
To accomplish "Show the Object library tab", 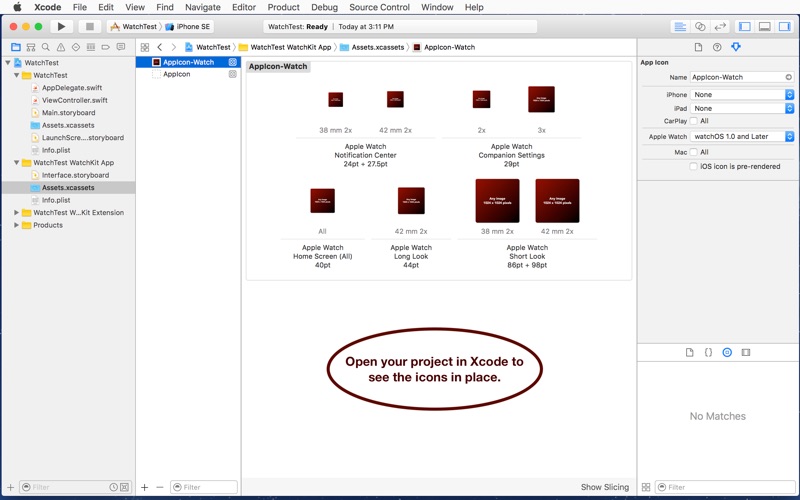I will pyautogui.click(x=727, y=353).
